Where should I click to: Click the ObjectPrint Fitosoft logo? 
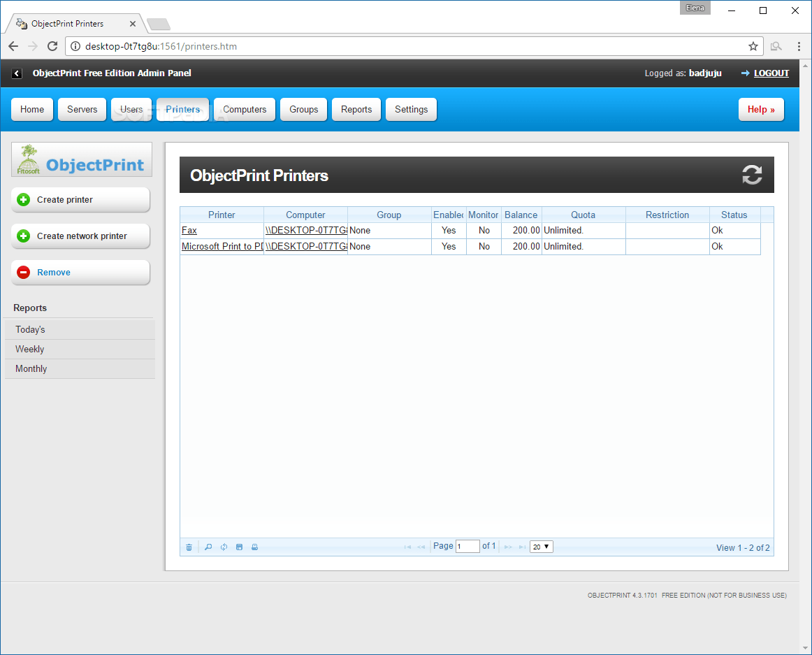pyautogui.click(x=82, y=159)
